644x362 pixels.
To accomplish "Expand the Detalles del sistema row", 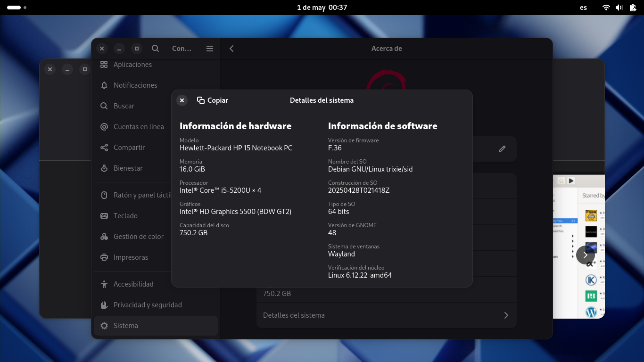I will 387,315.
